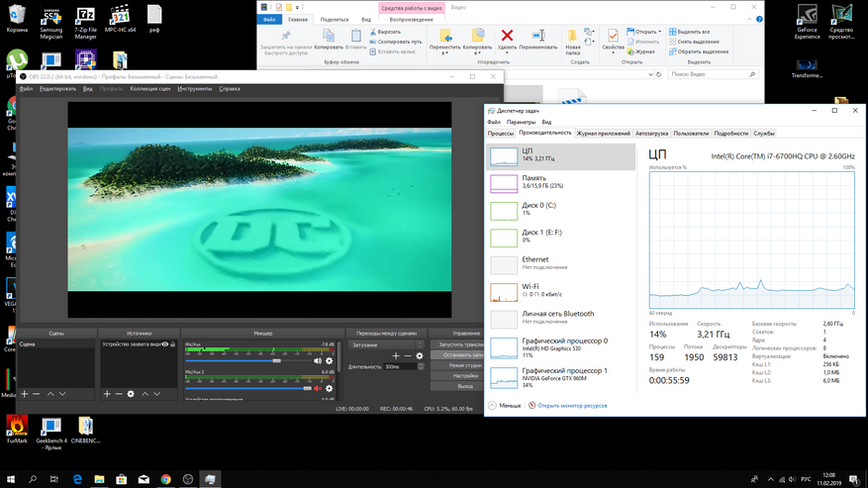The width and height of the screenshot is (868, 488).
Task: Mute Mic/Aux with speaker icon
Action: point(317,360)
